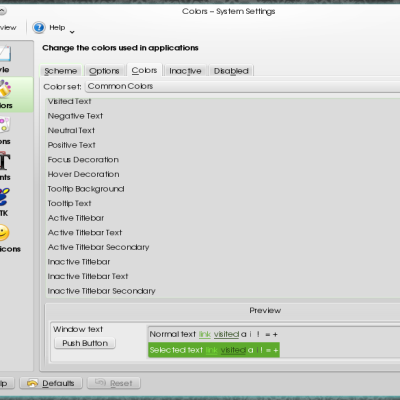Select the Positive Text row

click(223, 145)
